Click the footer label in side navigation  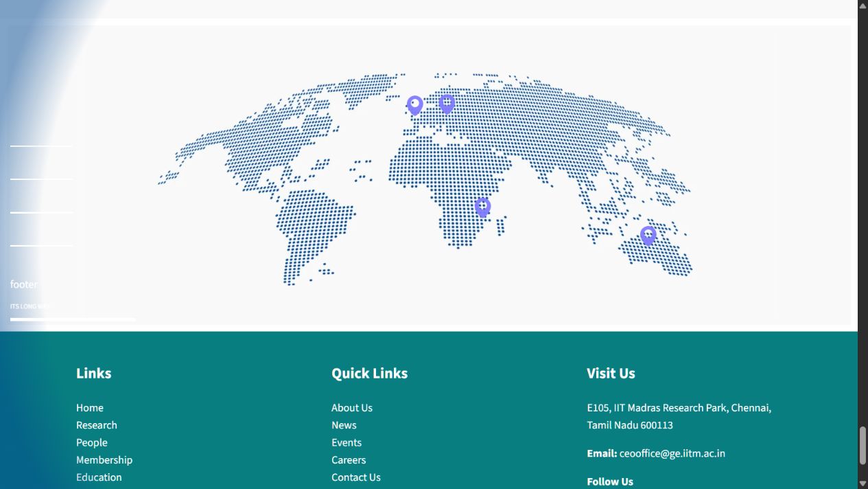click(x=24, y=284)
